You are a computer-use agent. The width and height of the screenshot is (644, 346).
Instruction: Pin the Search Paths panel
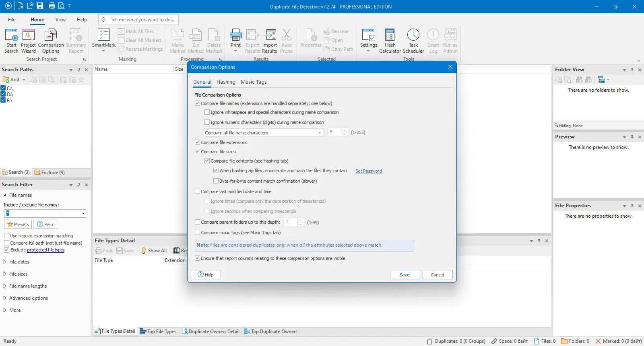click(x=78, y=70)
